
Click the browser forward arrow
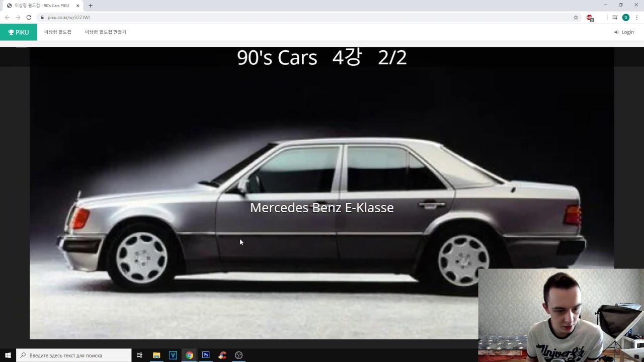(x=18, y=17)
